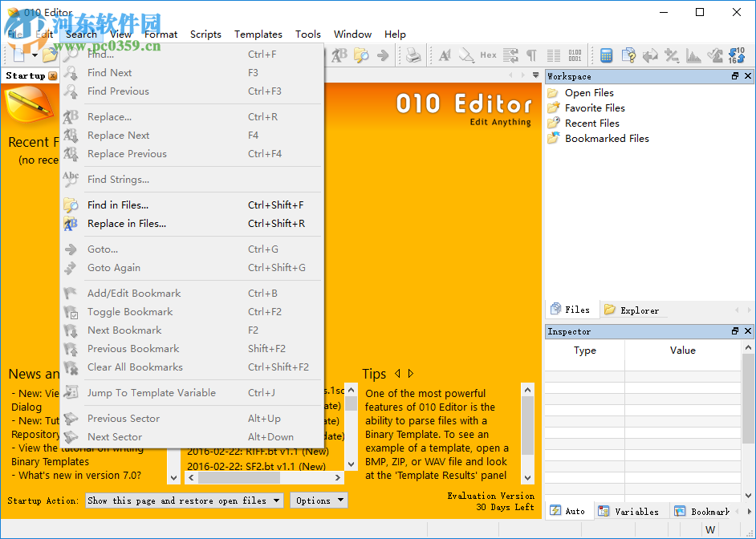756x539 pixels.
Task: Click the binary 0100 0001 view icon
Action: tap(575, 55)
